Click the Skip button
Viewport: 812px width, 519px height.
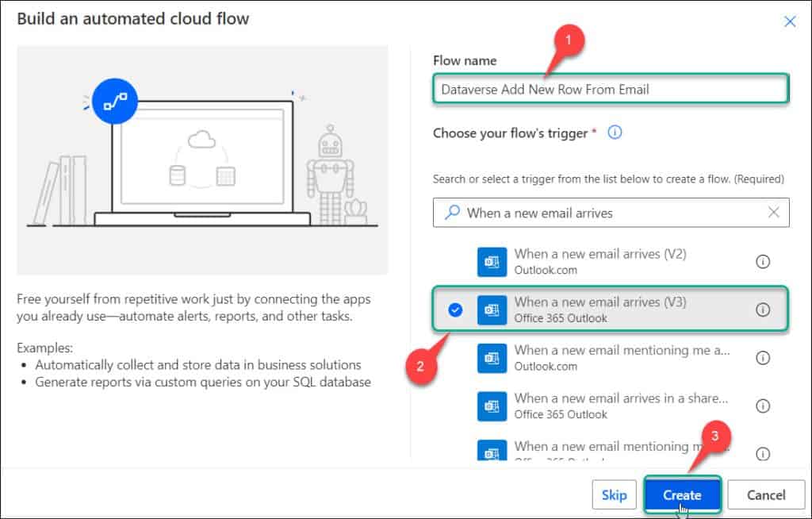615,495
